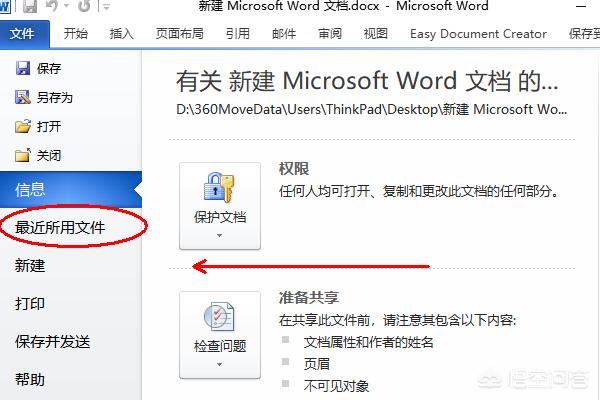Switch to the 开始 (Home) ribbon tab
The width and height of the screenshot is (600, 400).
click(x=75, y=34)
